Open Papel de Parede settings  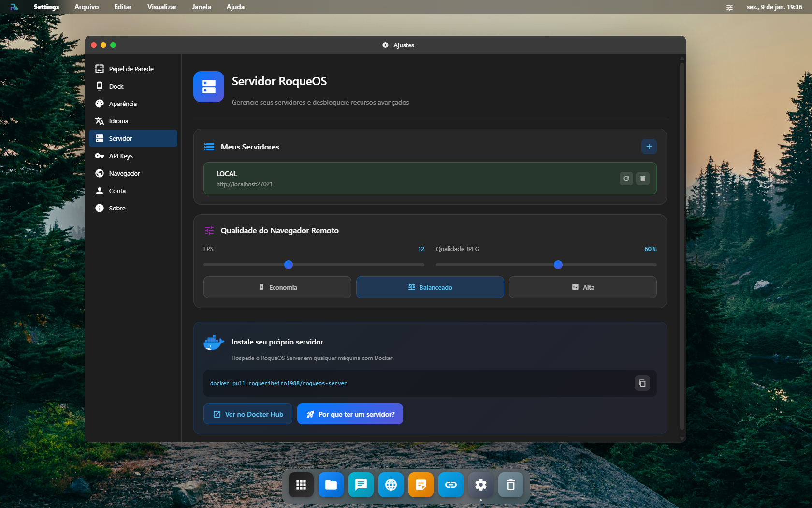pyautogui.click(x=133, y=69)
